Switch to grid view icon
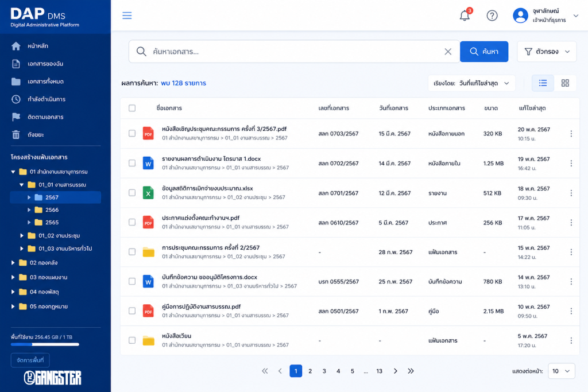 pyautogui.click(x=565, y=83)
